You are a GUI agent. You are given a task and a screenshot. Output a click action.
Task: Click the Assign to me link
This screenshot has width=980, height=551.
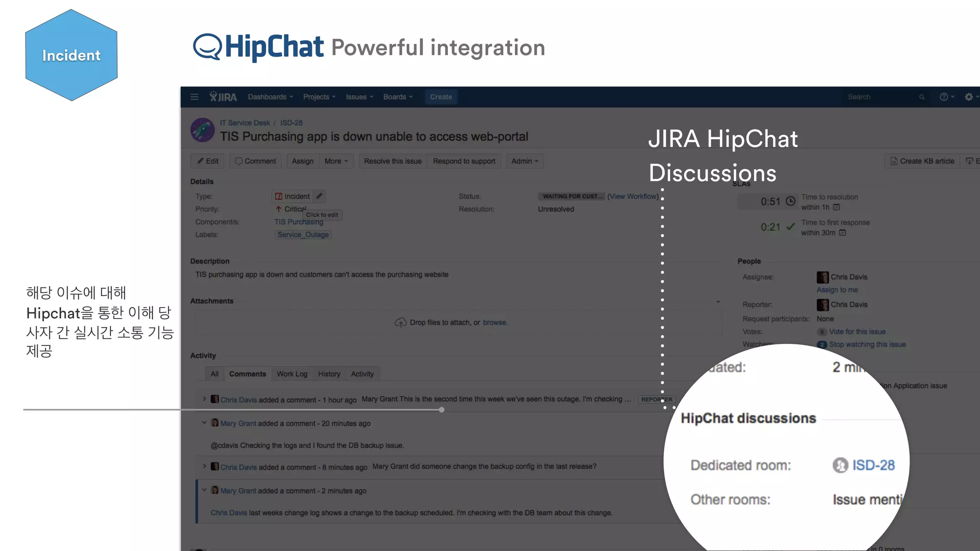[x=837, y=290]
